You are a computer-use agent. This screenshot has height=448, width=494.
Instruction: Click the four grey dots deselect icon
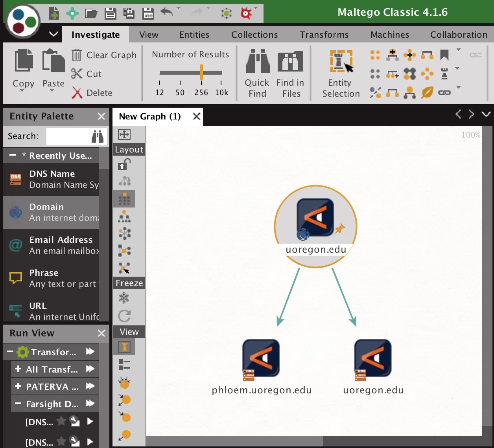click(x=375, y=74)
